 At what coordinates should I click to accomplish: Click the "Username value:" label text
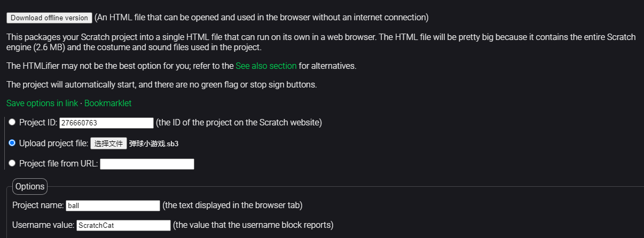coord(43,225)
